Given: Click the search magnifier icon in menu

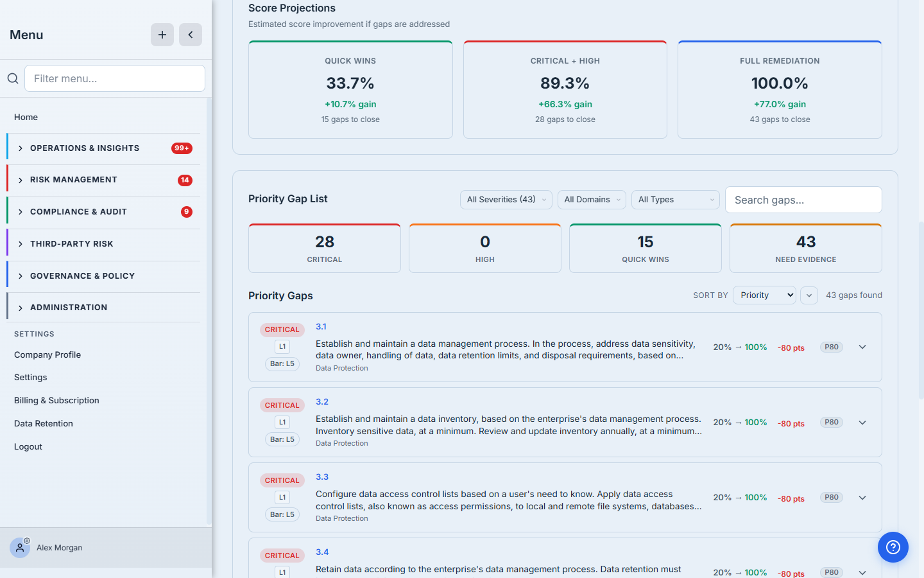Looking at the screenshot, I should (x=13, y=78).
